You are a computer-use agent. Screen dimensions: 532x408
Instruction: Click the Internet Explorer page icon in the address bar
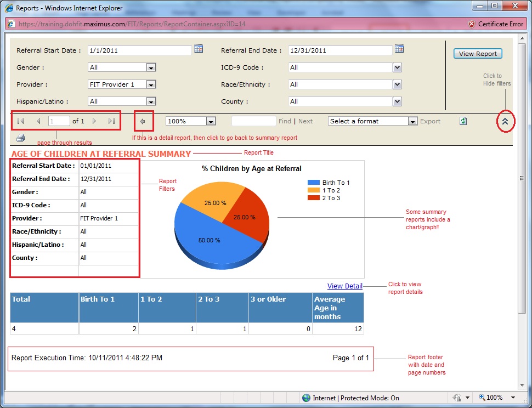(x=11, y=24)
